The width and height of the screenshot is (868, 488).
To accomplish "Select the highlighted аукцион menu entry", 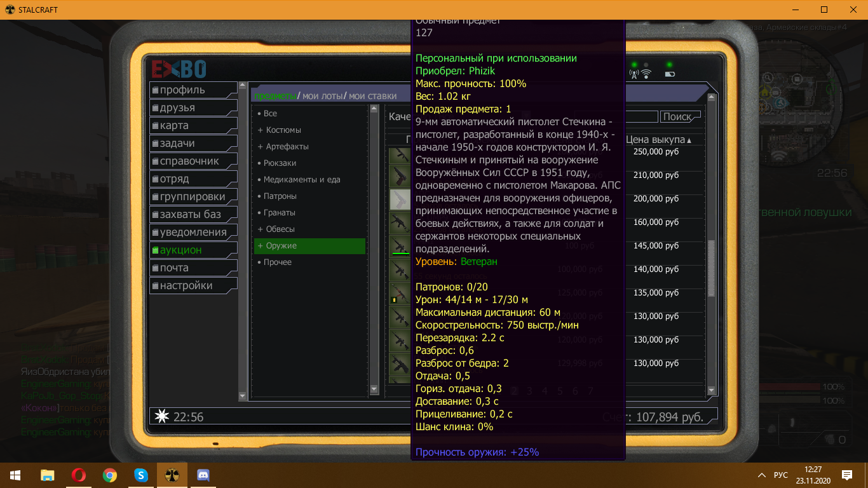I will click(x=193, y=250).
